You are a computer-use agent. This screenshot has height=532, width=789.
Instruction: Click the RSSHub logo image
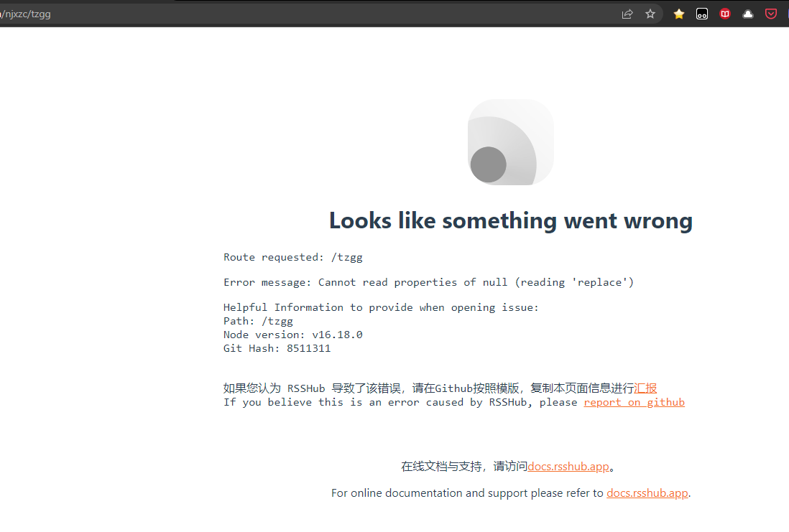pyautogui.click(x=510, y=141)
